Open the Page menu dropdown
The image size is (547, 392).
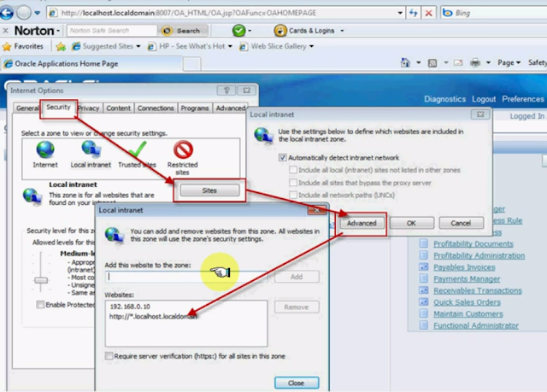click(x=509, y=62)
